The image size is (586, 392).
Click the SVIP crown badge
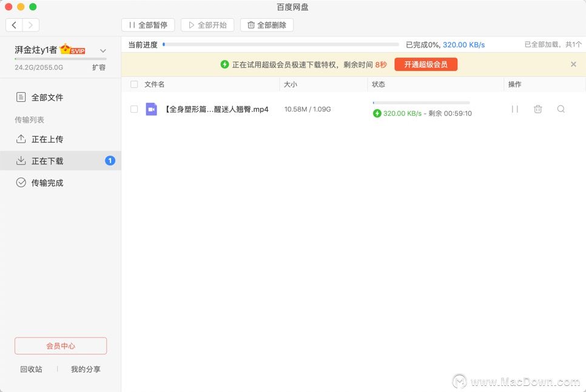73,49
